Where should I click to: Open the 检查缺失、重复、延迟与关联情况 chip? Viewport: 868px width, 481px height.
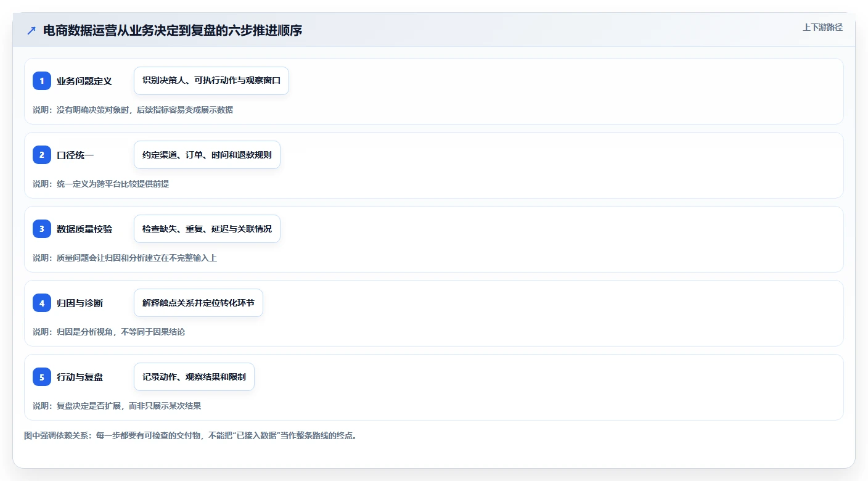coord(207,229)
